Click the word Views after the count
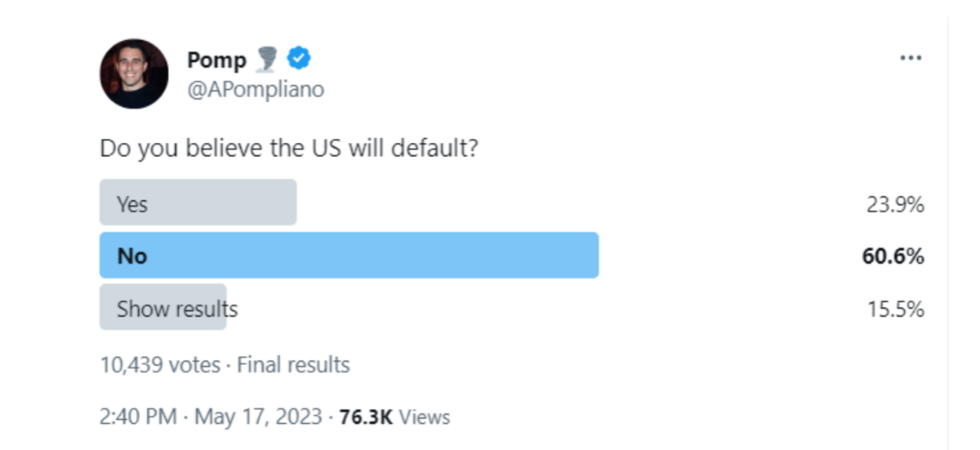This screenshot has width=980, height=450. click(425, 417)
